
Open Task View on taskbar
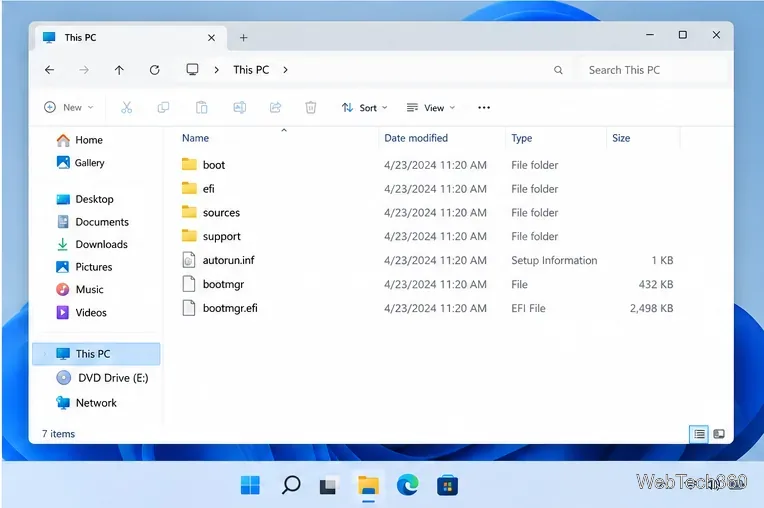click(328, 486)
